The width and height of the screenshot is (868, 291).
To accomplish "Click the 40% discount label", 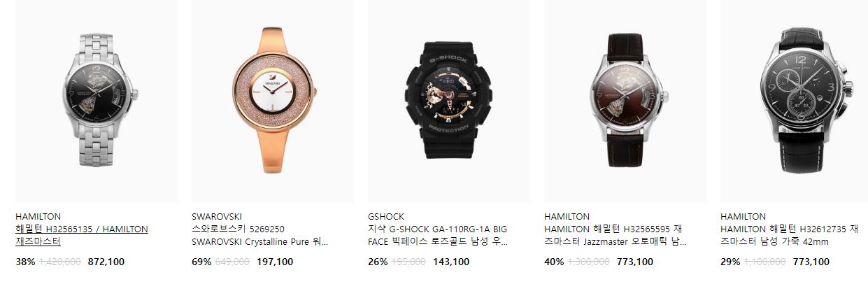I will 554,262.
